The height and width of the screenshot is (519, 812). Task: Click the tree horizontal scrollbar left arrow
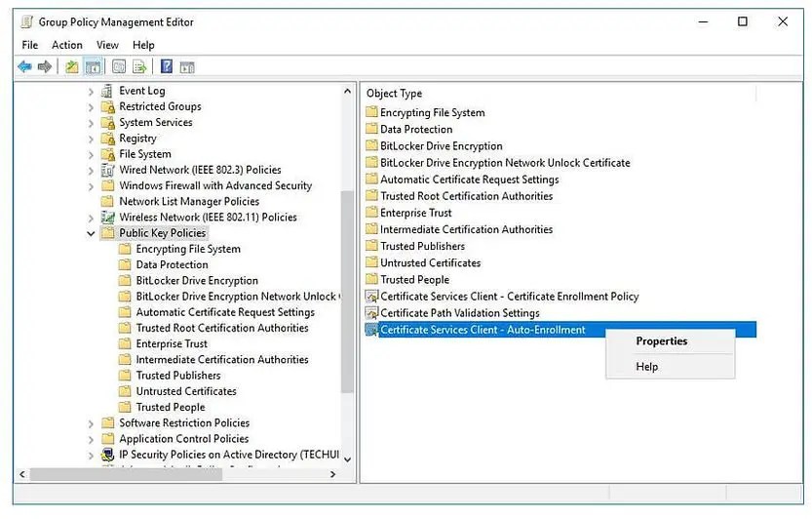coord(21,474)
